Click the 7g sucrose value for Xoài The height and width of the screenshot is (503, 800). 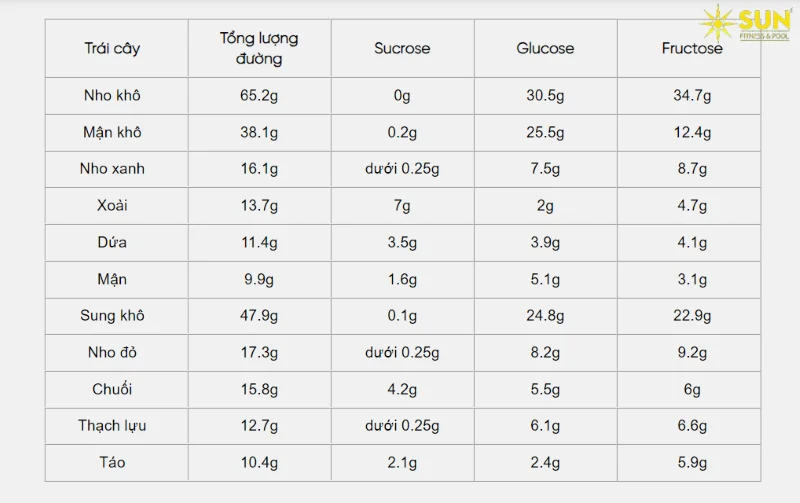tap(402, 206)
